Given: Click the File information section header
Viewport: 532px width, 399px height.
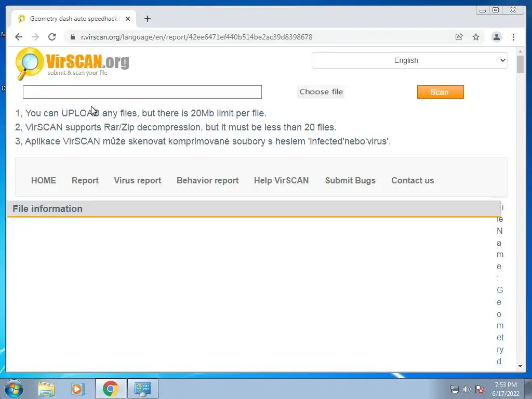Looking at the screenshot, I should [254, 209].
